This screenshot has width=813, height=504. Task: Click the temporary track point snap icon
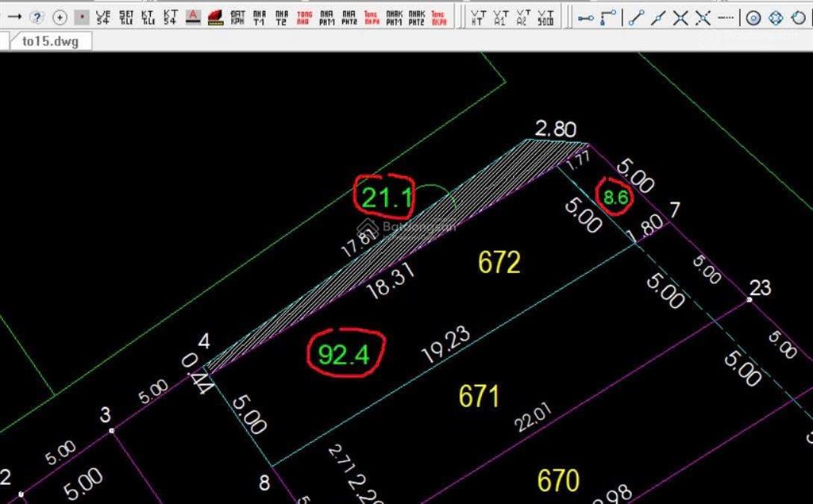[x=586, y=18]
